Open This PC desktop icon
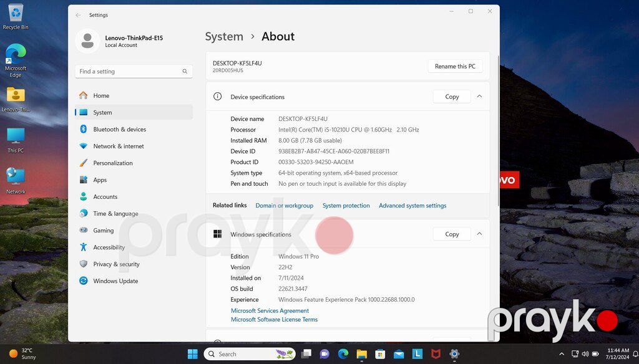Screen dimensions: 639x364 [x=16, y=140]
